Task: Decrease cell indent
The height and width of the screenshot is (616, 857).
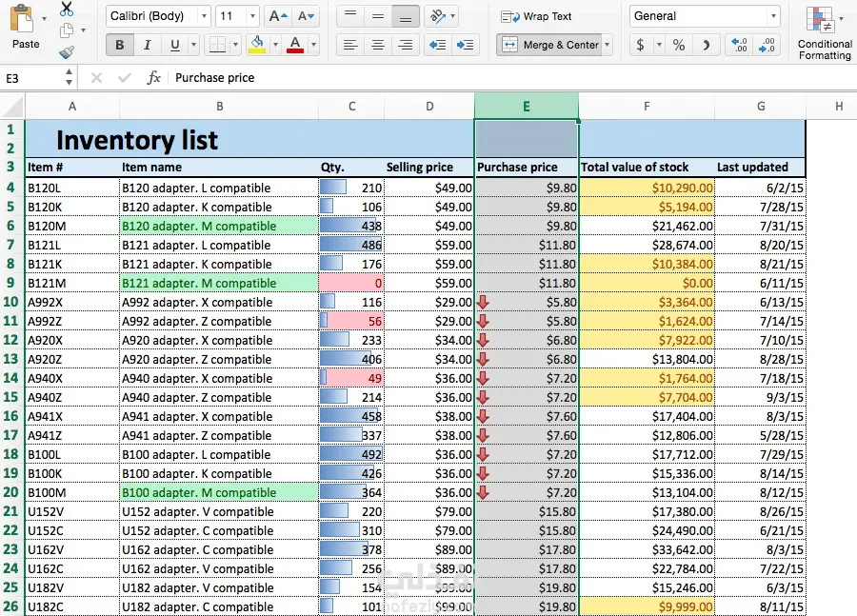Action: point(437,45)
